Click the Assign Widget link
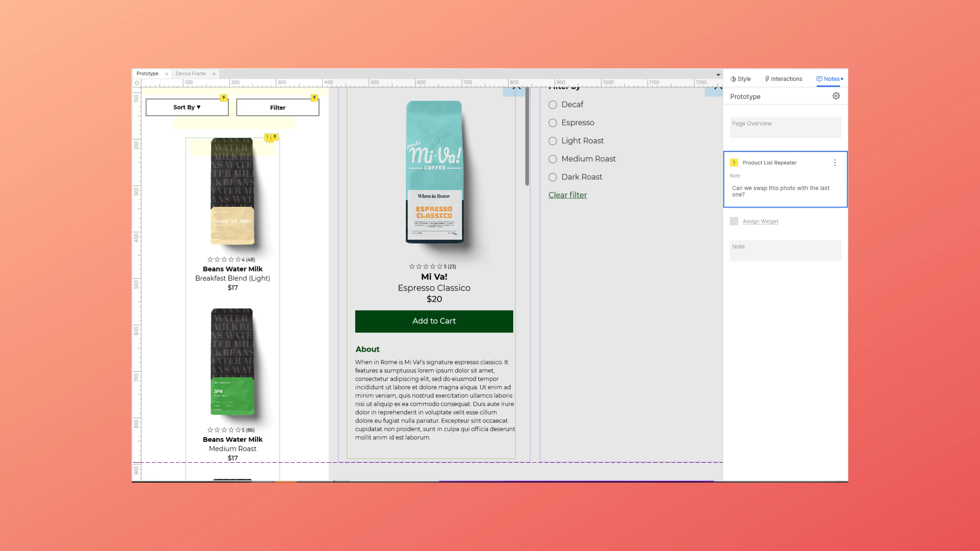980x551 pixels. click(x=760, y=221)
